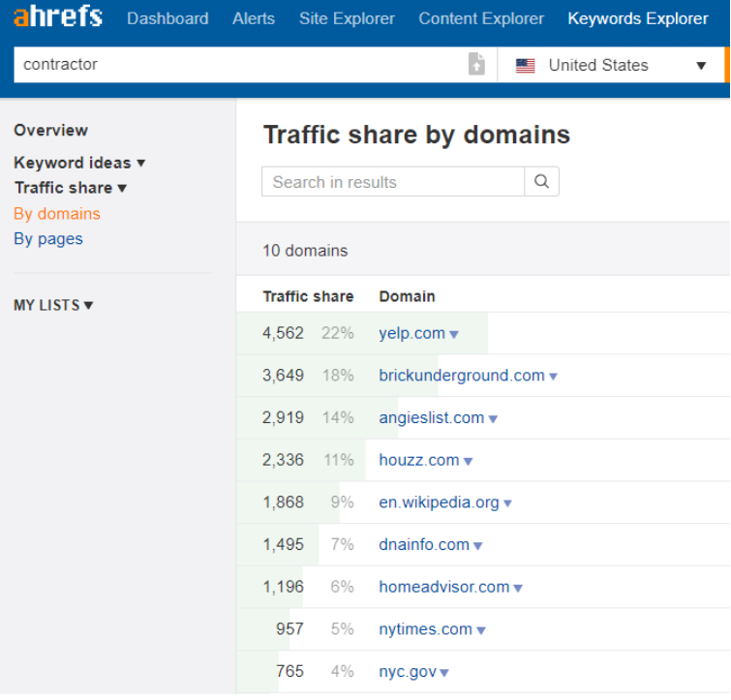The image size is (731, 700).
Task: Open the angieslist.com dropdown arrow
Action: tap(493, 419)
